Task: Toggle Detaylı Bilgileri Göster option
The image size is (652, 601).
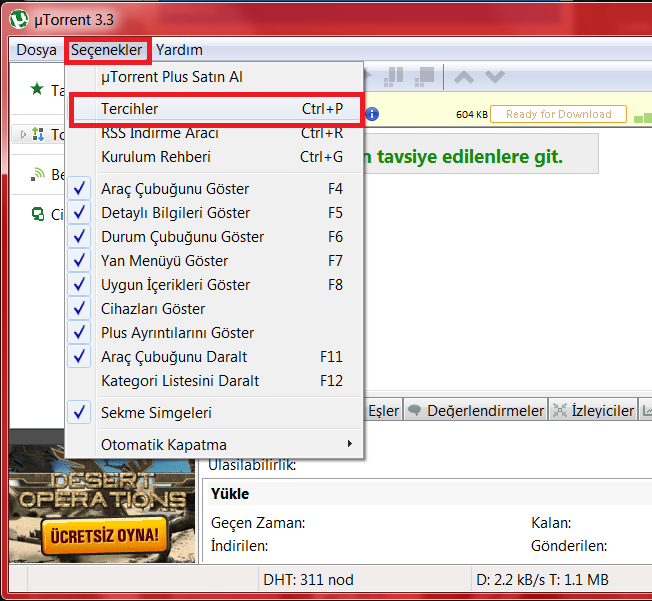Action: 215,213
